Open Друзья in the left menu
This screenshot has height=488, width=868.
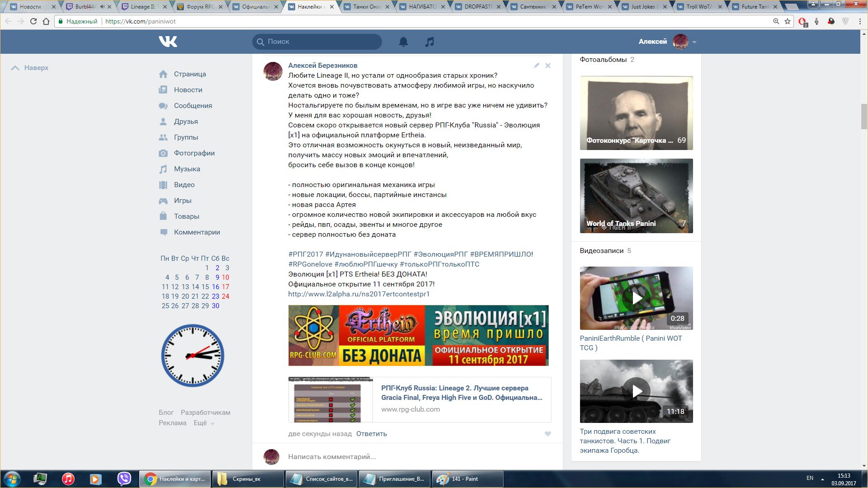pyautogui.click(x=186, y=122)
